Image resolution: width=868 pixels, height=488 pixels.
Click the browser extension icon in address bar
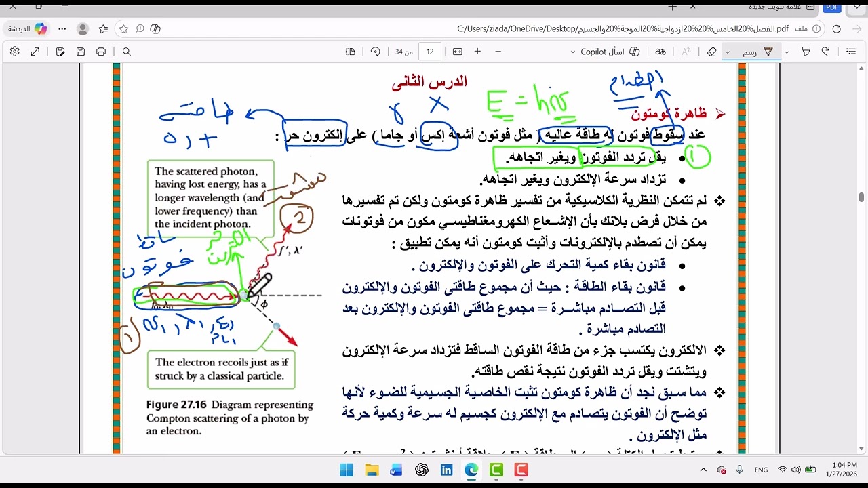pyautogui.click(x=155, y=29)
